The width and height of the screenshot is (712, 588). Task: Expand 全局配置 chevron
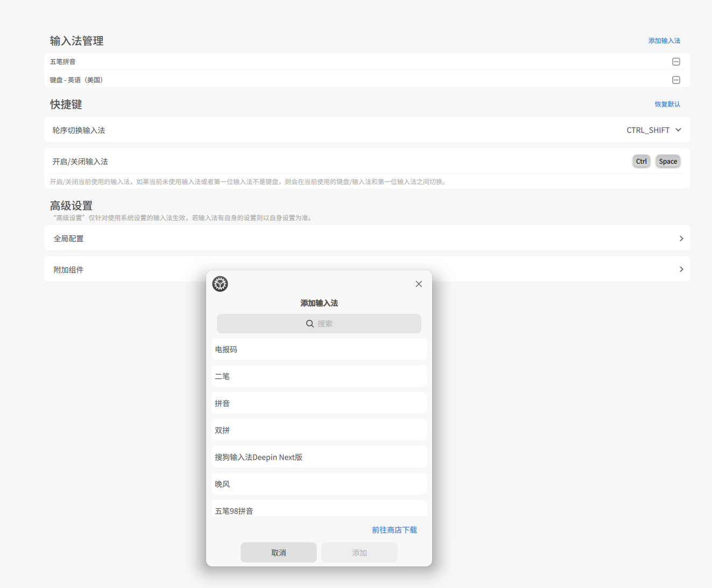click(681, 239)
